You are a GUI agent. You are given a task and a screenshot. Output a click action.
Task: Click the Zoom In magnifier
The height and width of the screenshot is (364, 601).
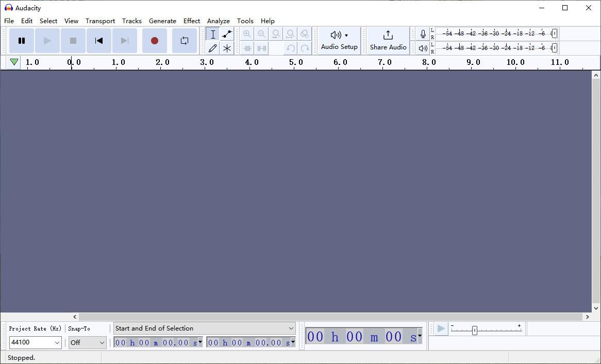pos(247,34)
